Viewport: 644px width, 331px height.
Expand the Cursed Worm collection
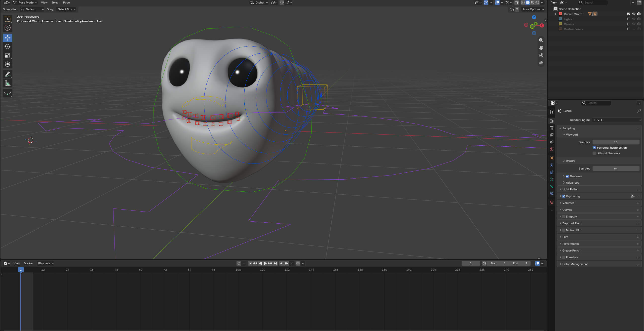coord(555,14)
